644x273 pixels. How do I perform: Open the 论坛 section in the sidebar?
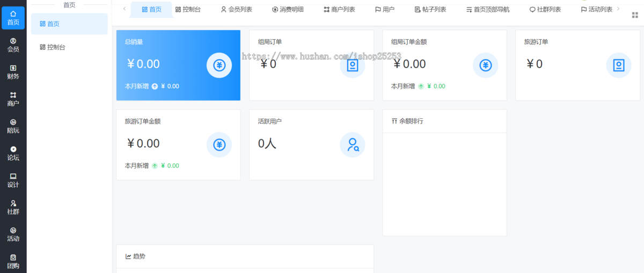13,153
